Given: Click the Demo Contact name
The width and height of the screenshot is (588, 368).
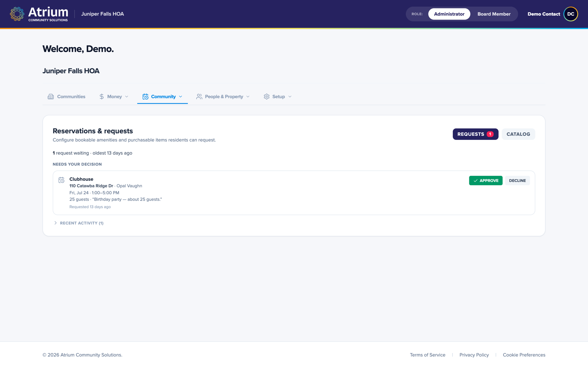Looking at the screenshot, I should 544,14.
